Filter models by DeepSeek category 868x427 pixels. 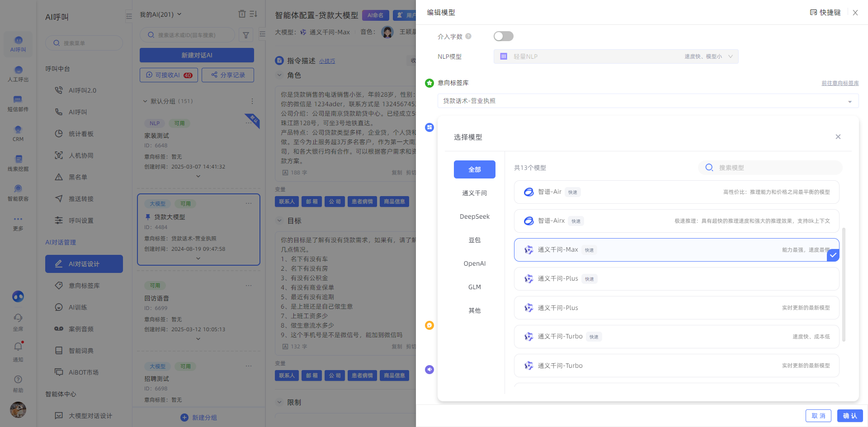point(475,216)
